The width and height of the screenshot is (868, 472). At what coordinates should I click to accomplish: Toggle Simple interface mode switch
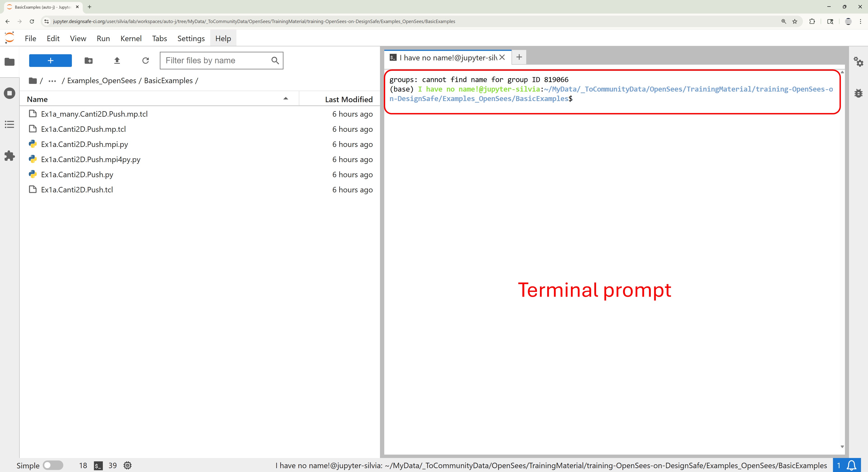pos(53,465)
